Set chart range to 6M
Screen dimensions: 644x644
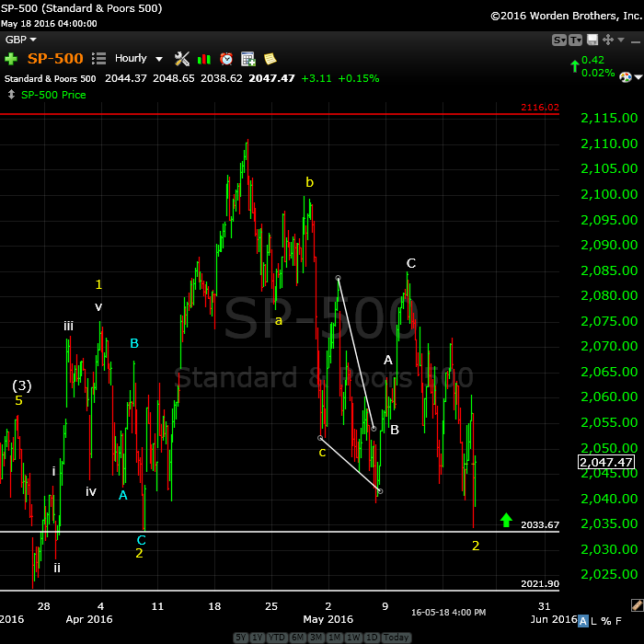297,638
